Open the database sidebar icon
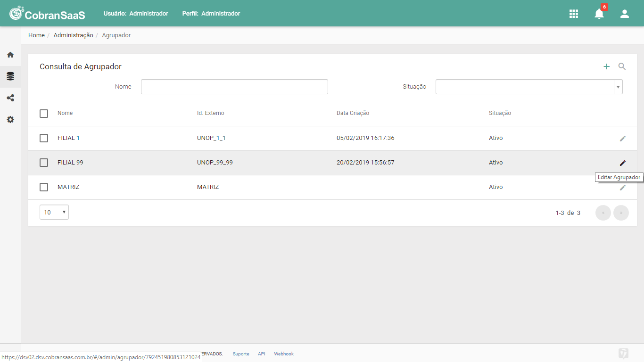 tap(10, 76)
